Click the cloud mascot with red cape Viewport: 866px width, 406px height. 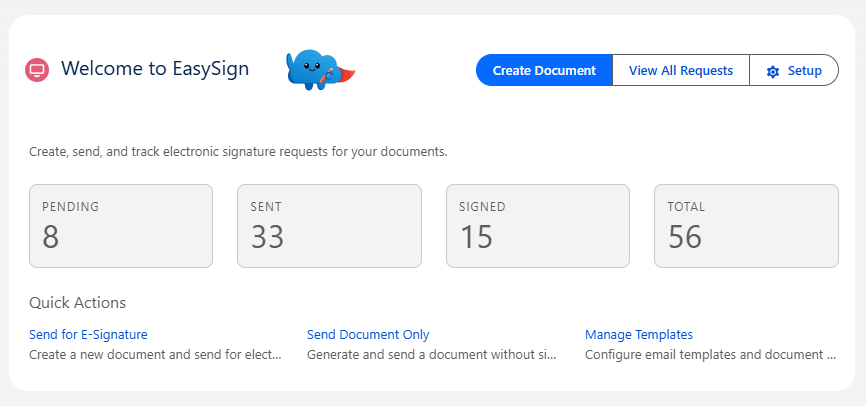[x=320, y=70]
